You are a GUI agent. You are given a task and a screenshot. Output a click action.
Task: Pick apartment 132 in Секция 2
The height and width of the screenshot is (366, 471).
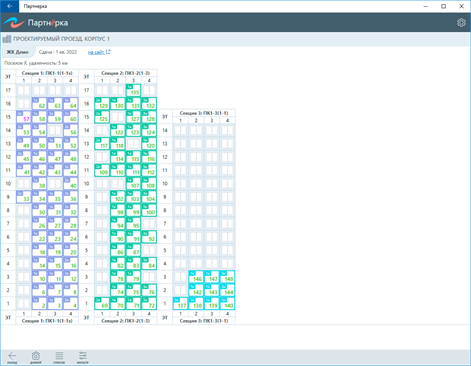(x=149, y=104)
